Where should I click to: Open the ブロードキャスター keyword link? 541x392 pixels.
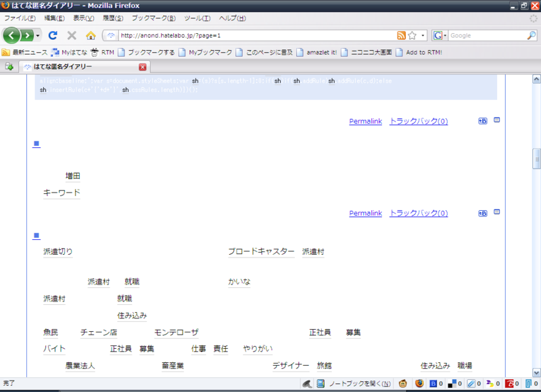point(261,251)
